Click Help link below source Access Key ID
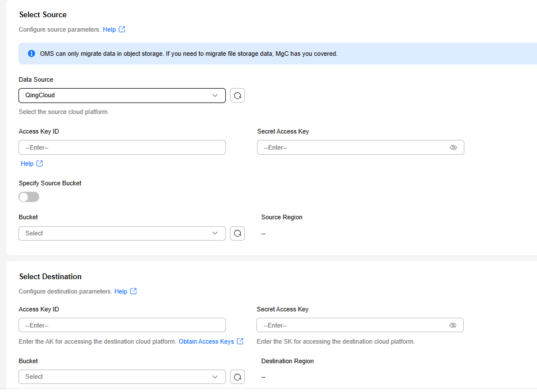This screenshot has width=537, height=392. [27, 163]
